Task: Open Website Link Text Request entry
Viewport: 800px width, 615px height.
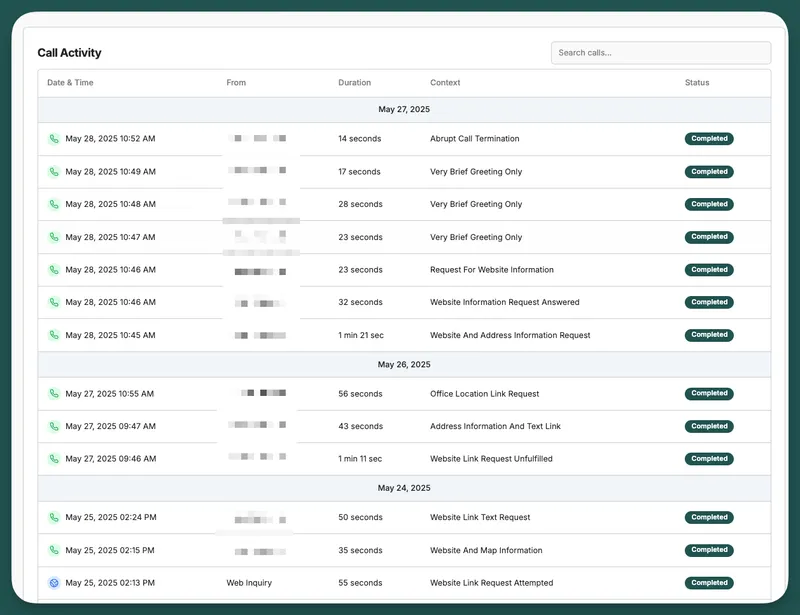Action: (x=480, y=518)
